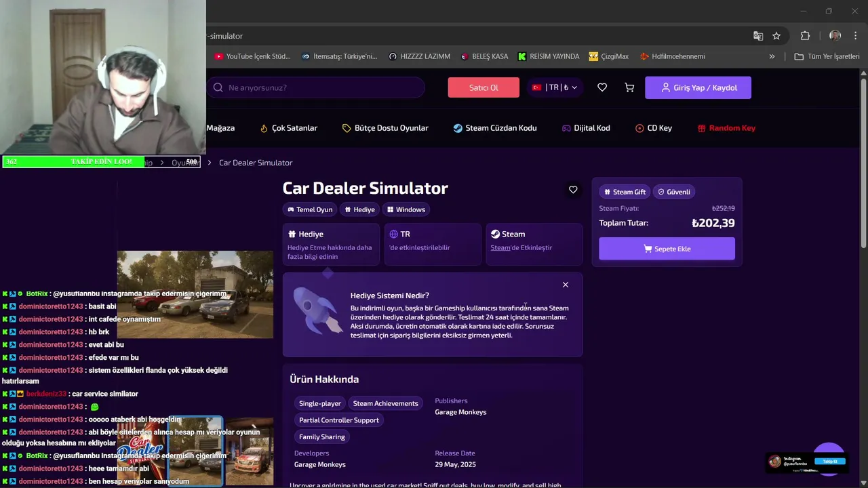Viewport: 868px width, 488px height.
Task: Click the crossed-out Steam price ₺252,19
Action: (723, 209)
